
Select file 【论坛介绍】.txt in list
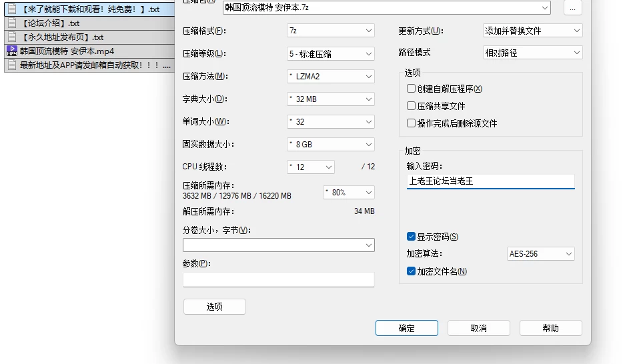click(x=89, y=23)
